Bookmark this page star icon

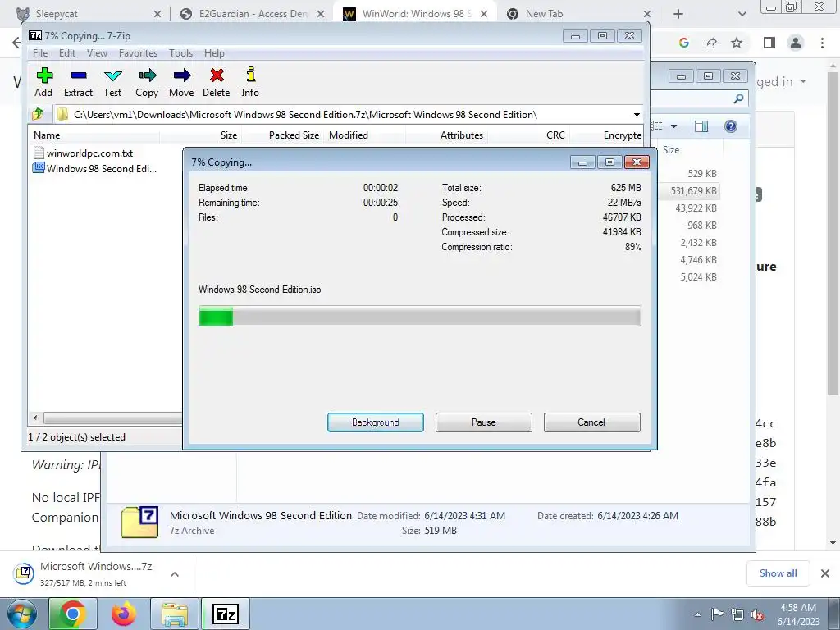(737, 43)
